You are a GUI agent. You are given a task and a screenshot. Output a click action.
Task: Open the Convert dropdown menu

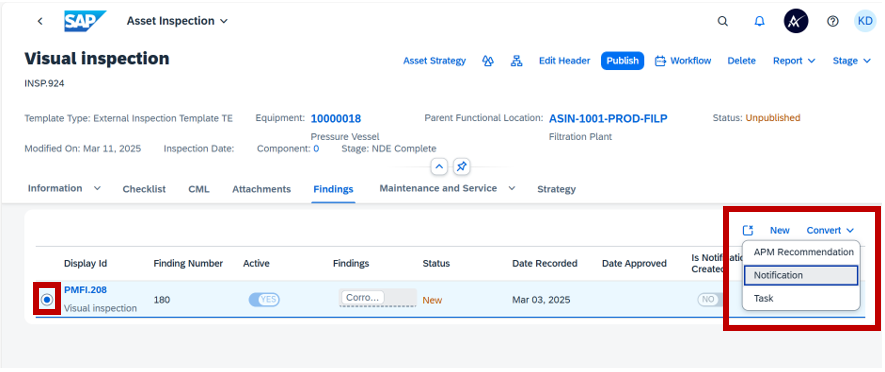tap(830, 230)
